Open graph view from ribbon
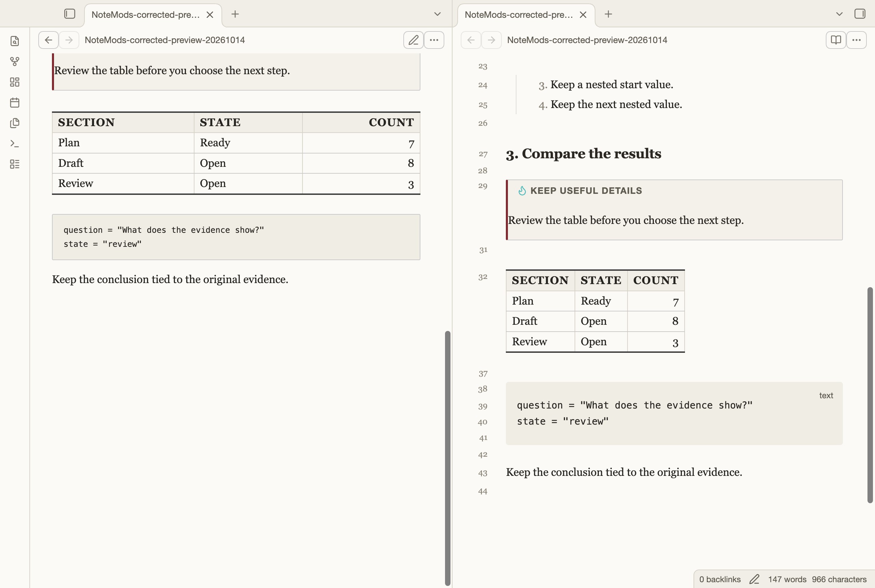 pyautogui.click(x=15, y=62)
